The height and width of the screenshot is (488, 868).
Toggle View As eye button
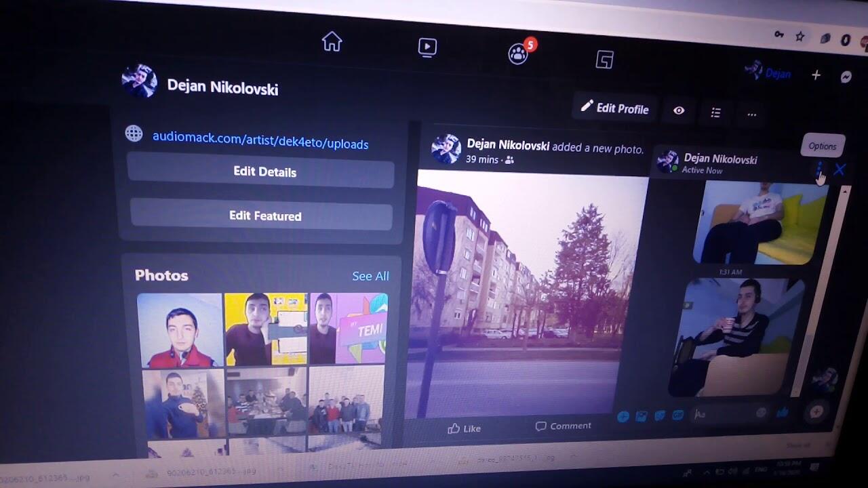click(x=679, y=110)
